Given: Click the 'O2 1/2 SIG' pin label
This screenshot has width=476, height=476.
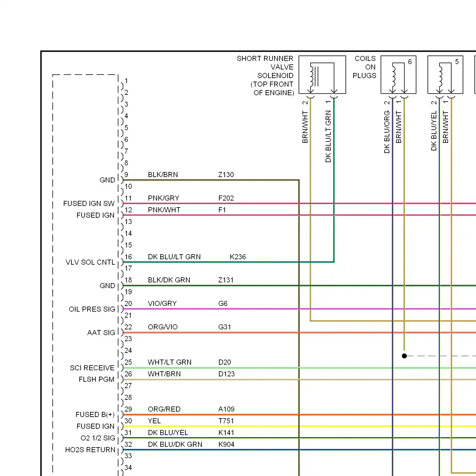Looking at the screenshot, I should pos(98,438).
